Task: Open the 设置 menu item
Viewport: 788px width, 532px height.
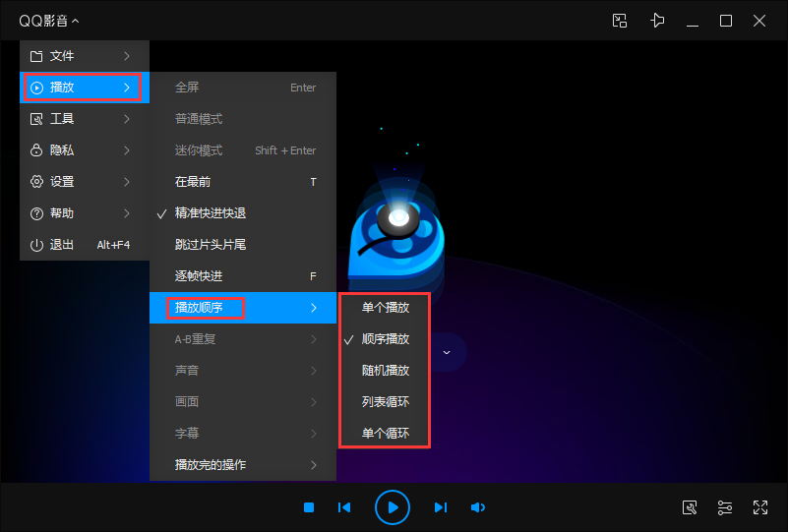Action: (85, 182)
